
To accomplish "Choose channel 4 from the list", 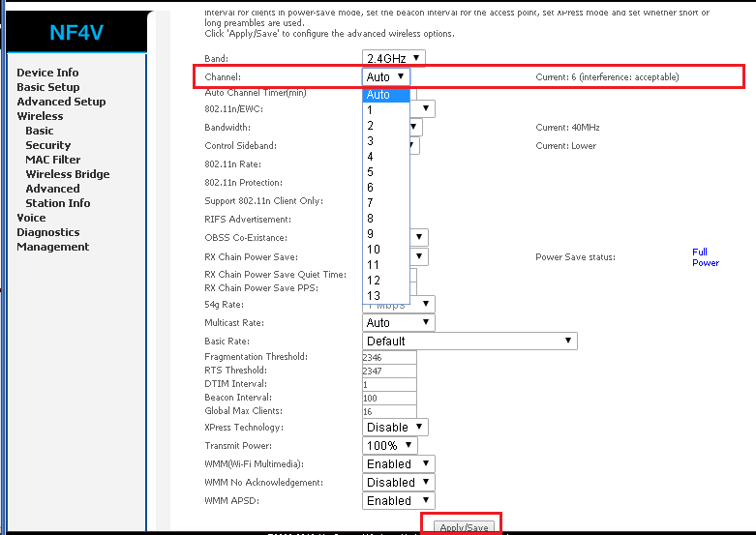I will coord(385,156).
